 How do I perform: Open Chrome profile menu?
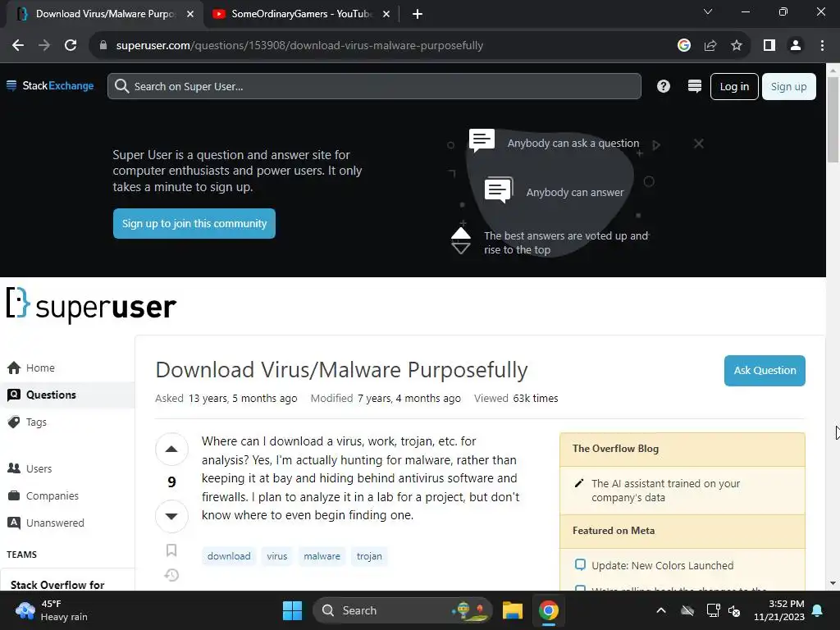pos(796,46)
